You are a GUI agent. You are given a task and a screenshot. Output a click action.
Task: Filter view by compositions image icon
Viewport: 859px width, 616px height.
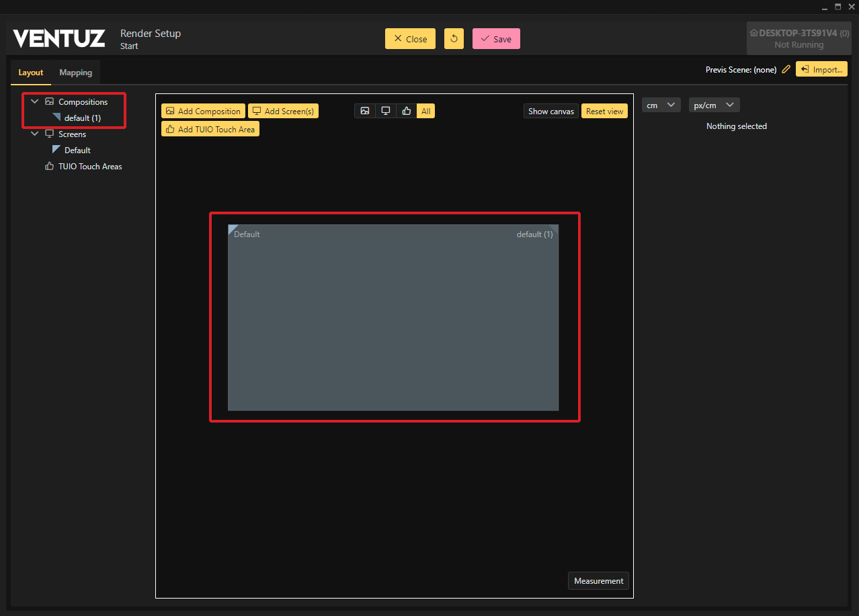[x=364, y=111]
